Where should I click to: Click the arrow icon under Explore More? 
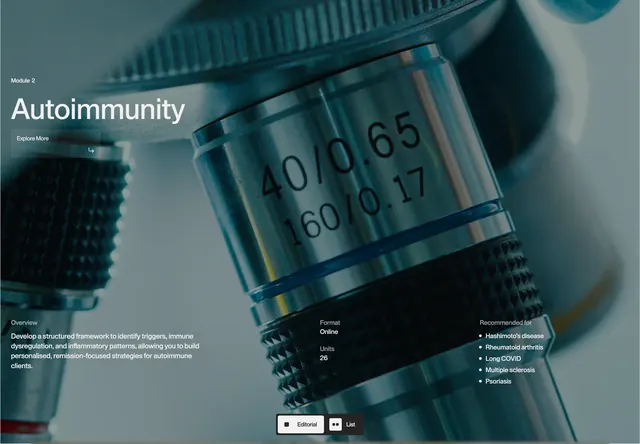pos(91,151)
